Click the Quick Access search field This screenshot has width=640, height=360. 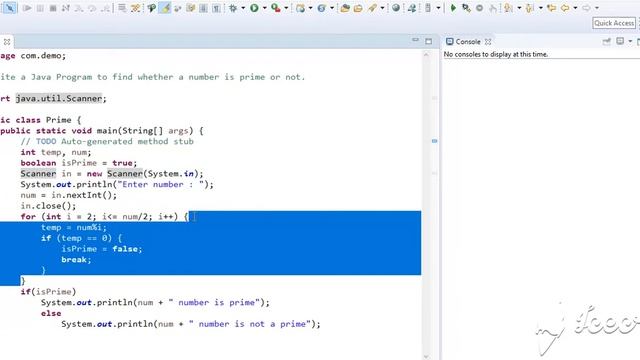pyautogui.click(x=614, y=23)
